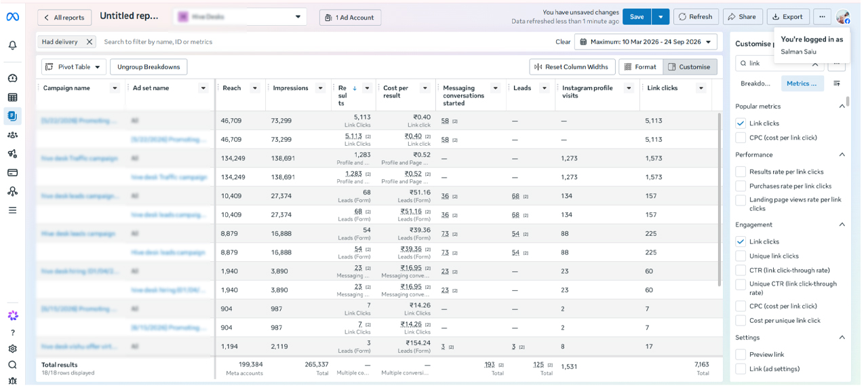Select the Customise view toggle
Screen dimensions: 868x388
tap(690, 66)
